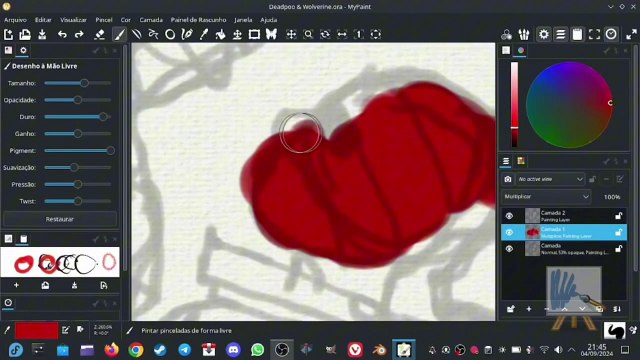Hide Camada 2 layer with eye icon
Screen dimensions: 640x360
(x=509, y=216)
